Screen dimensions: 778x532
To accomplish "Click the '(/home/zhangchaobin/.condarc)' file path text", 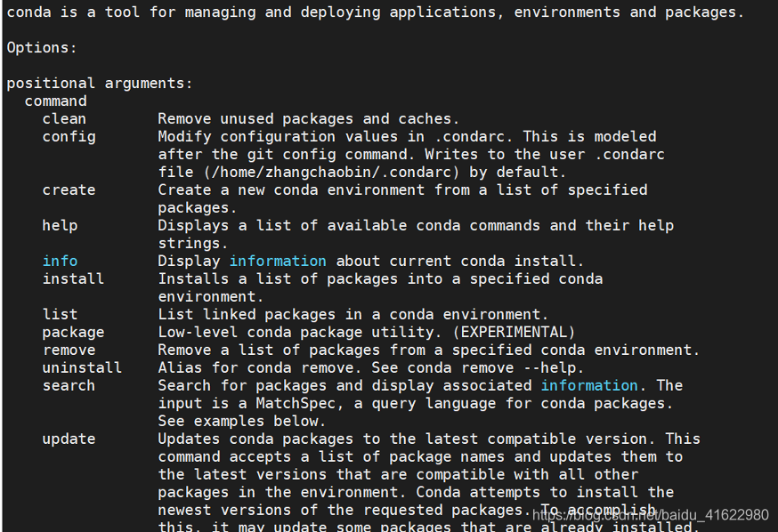I will [331, 172].
